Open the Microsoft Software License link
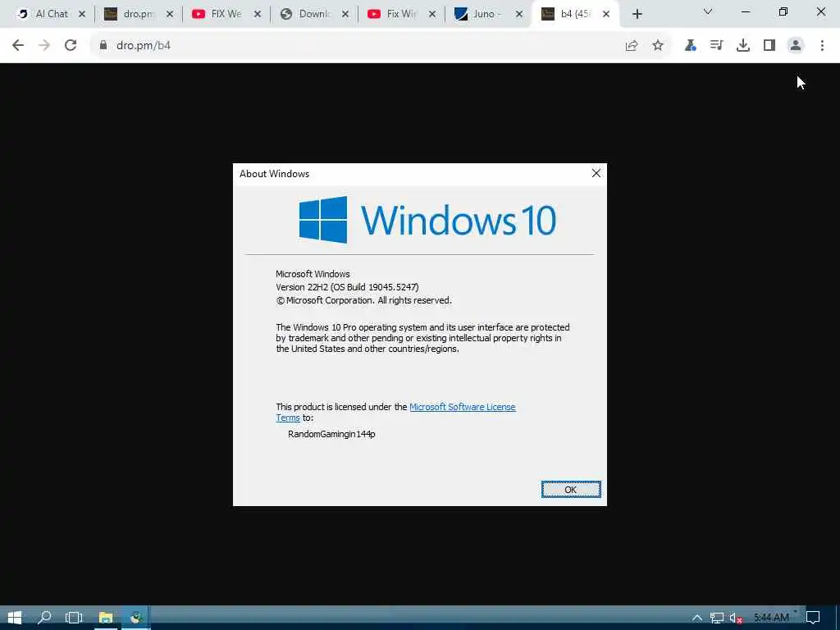The image size is (840, 630). (463, 407)
